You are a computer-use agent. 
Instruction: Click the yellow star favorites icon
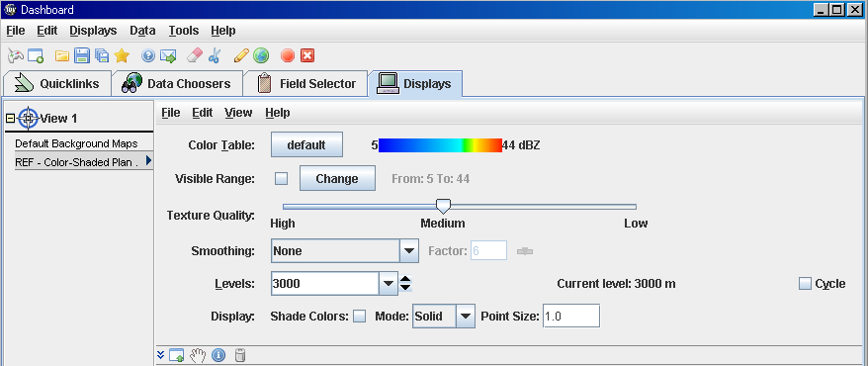tap(122, 55)
